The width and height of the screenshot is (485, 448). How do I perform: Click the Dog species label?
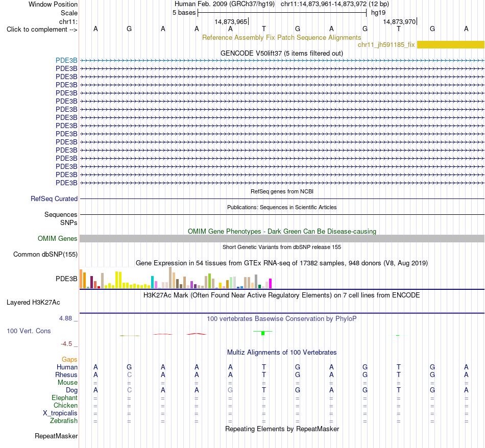click(71, 390)
